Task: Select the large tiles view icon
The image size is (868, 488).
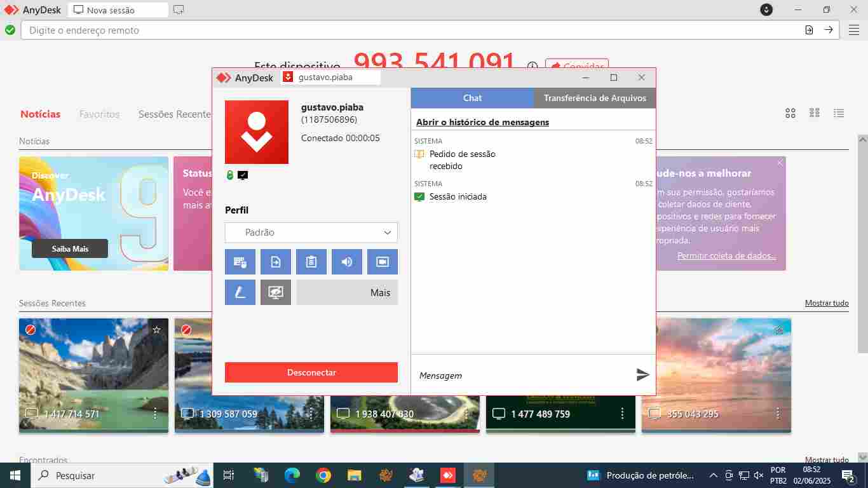Action: [790, 113]
